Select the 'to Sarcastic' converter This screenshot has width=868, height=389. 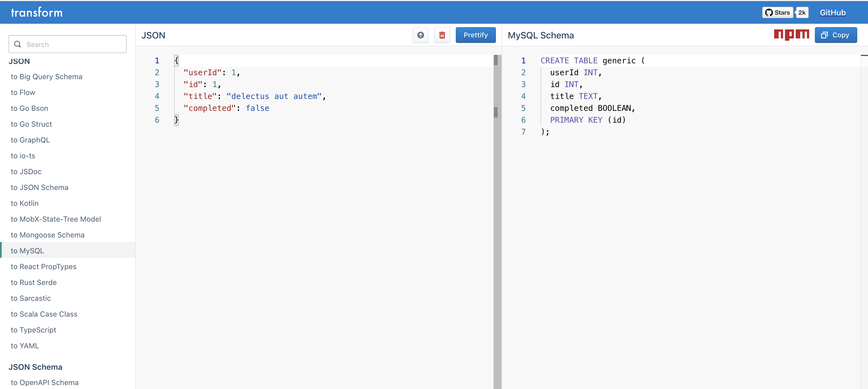coord(31,298)
